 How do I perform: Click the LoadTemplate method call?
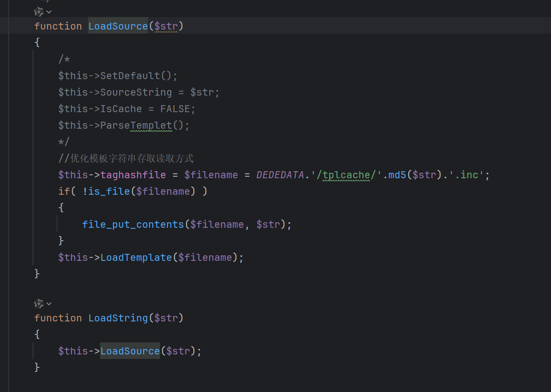[x=136, y=257]
